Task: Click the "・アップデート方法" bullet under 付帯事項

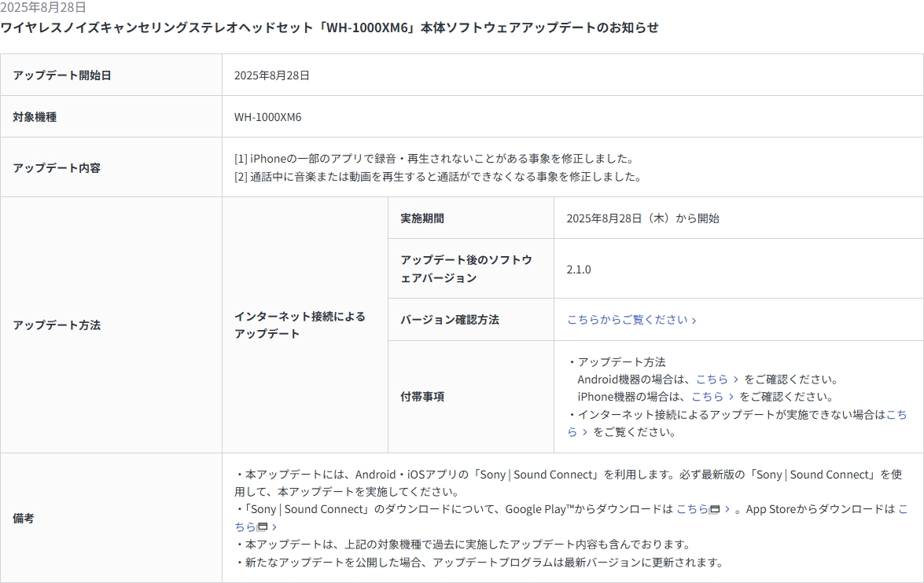Action: [x=617, y=362]
